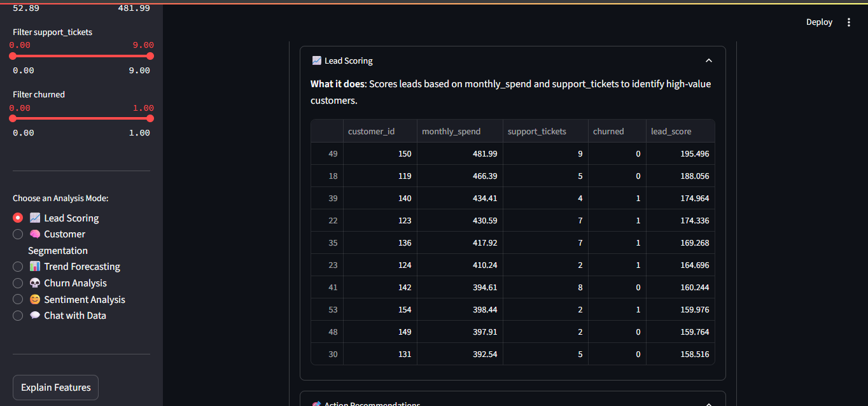The width and height of the screenshot is (868, 406).
Task: Click the three-dot menu icon beside Deploy
Action: point(848,22)
